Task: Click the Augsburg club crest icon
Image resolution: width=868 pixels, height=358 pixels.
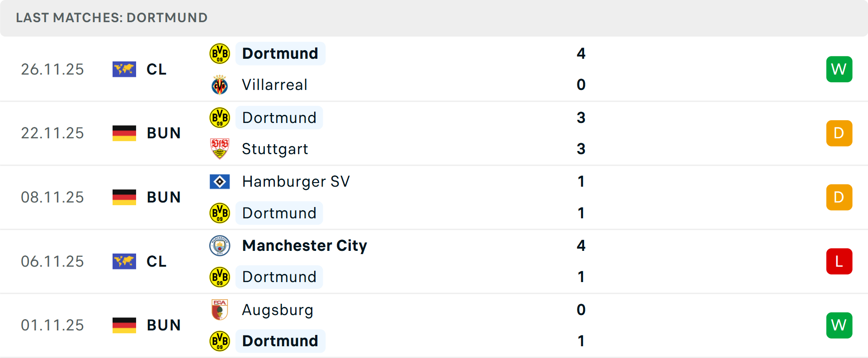Action: coord(220,310)
